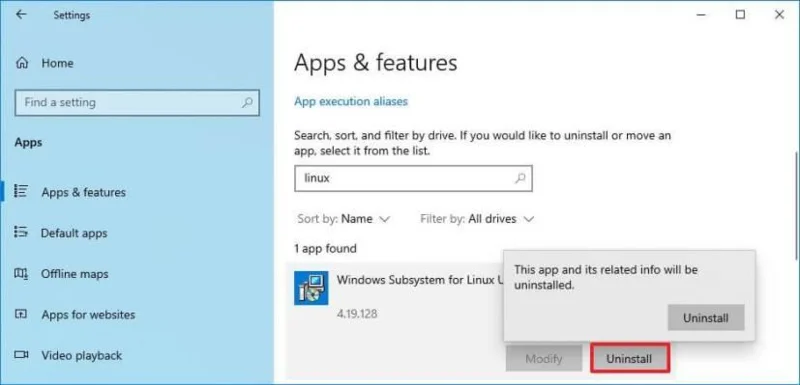Open the Filter by All drives dropdown

[477, 219]
